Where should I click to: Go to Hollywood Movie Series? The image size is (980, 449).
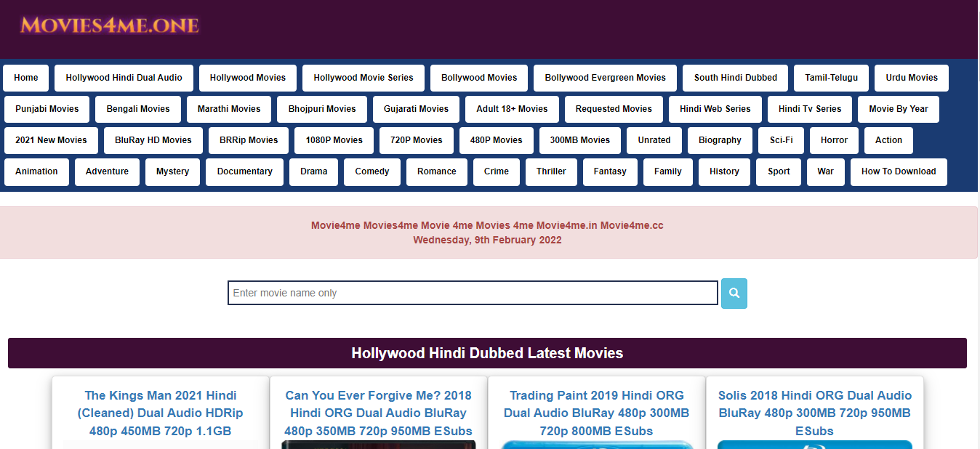click(364, 78)
